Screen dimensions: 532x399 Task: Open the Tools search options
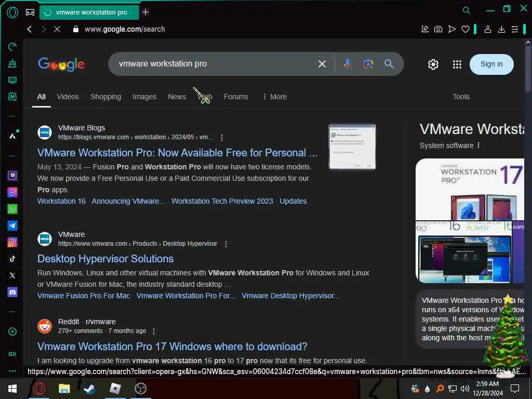tap(461, 97)
